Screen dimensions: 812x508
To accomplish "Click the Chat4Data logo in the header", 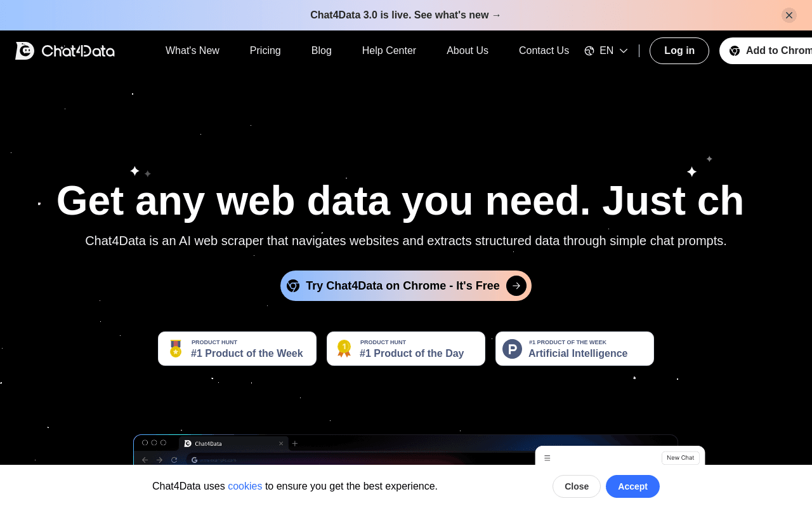I will pyautogui.click(x=65, y=51).
